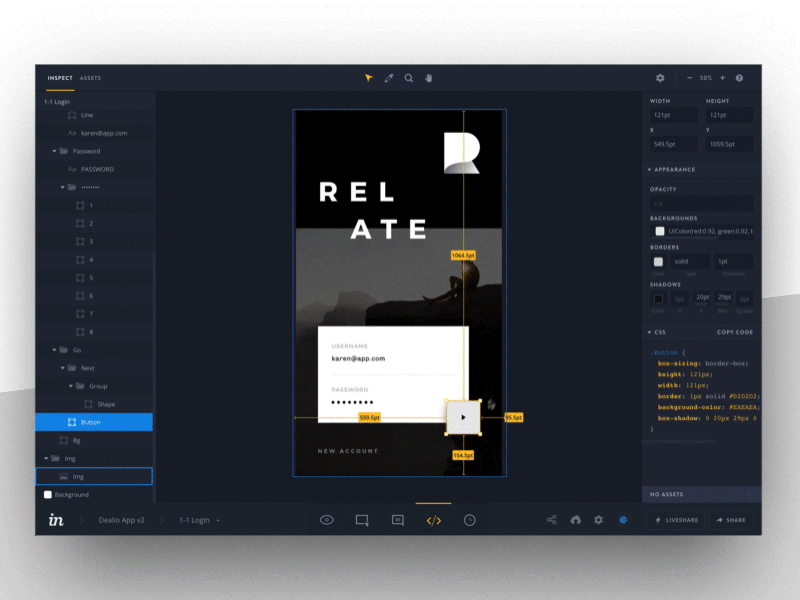Viewport: 800px width, 600px height.
Task: Click the Width value field
Action: click(673, 115)
